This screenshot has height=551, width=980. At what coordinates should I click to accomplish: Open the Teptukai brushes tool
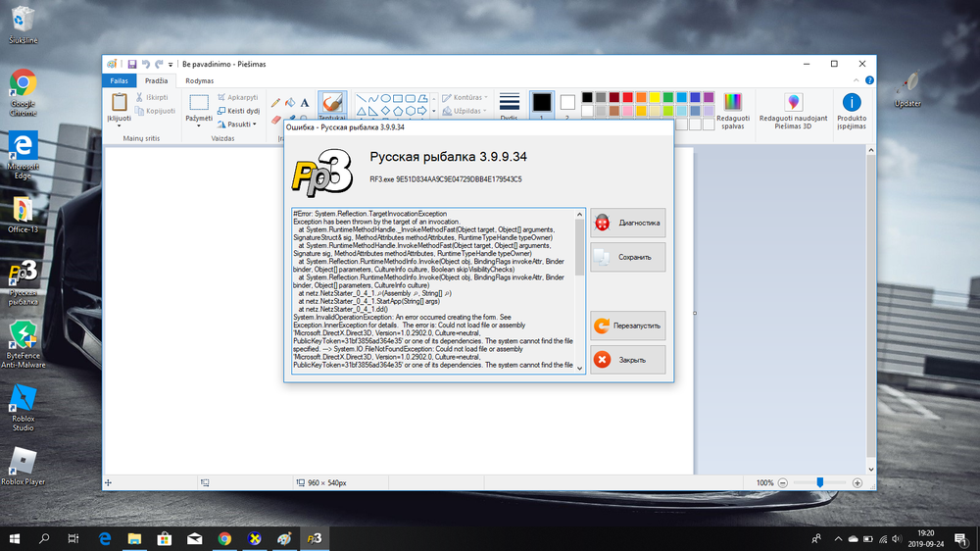click(x=332, y=106)
